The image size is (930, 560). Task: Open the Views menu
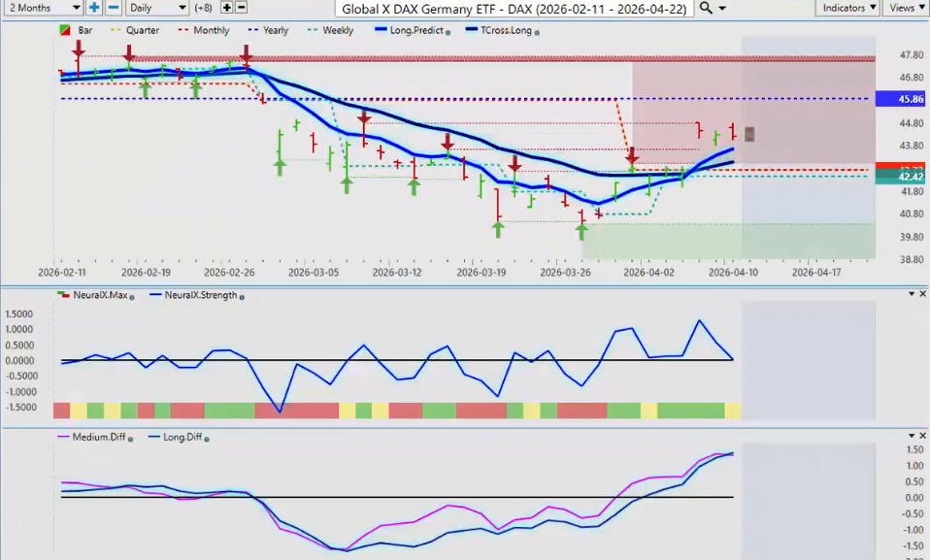point(906,8)
